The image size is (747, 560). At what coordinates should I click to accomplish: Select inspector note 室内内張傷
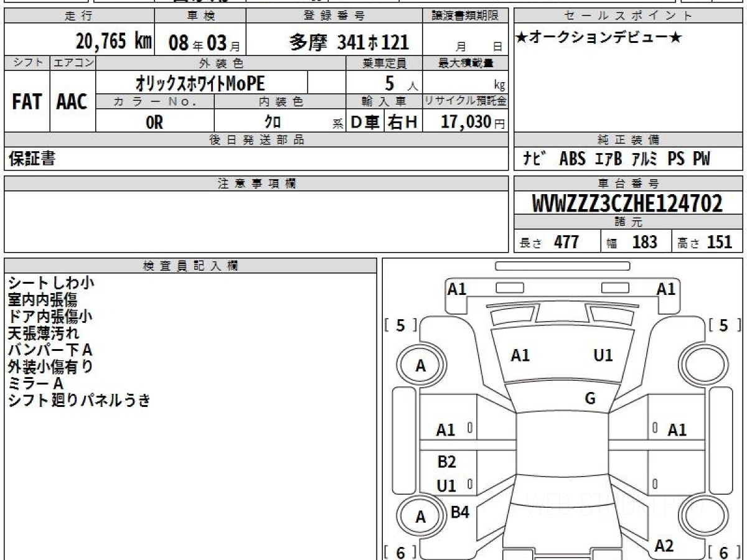point(42,300)
